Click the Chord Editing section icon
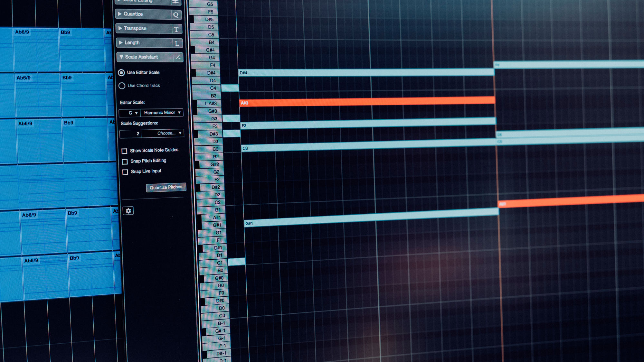The height and width of the screenshot is (362, 644). [x=175, y=2]
